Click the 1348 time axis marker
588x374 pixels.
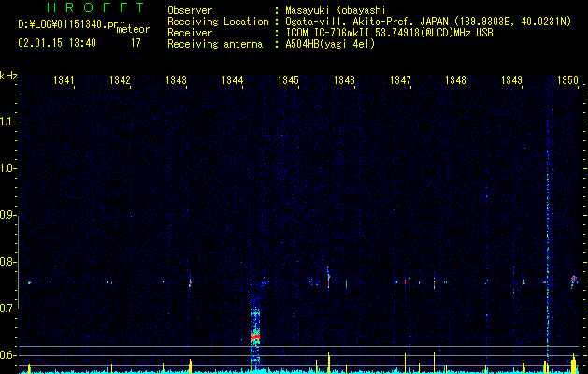point(455,80)
